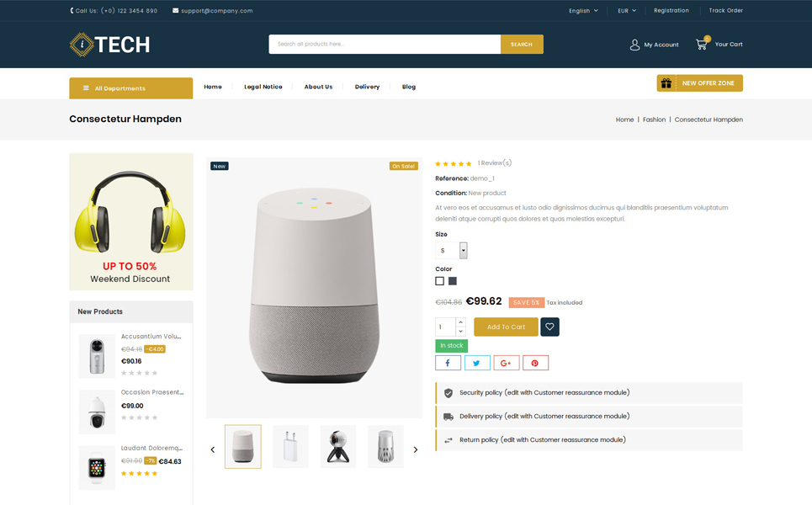Add product to wishlist with heart icon

[x=549, y=327]
